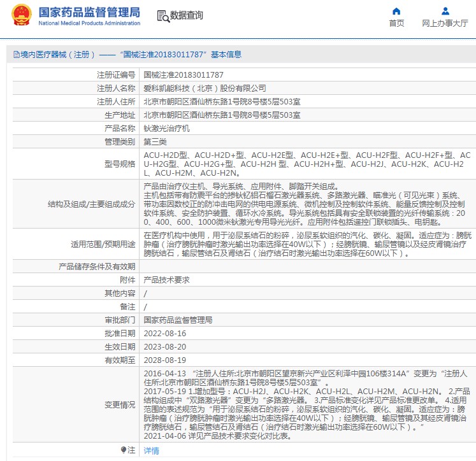Select 产品技术要求 attachment value
This screenshot has width=476, height=461.
(x=167, y=280)
